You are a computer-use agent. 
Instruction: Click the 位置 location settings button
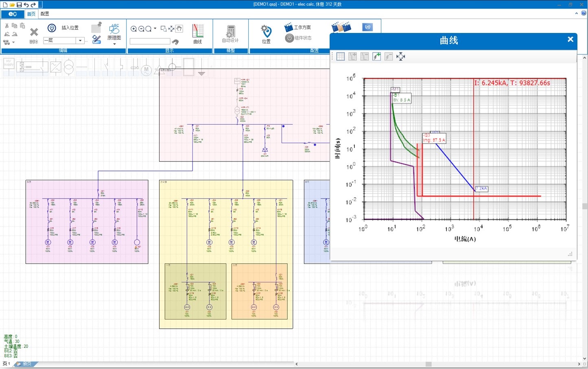pos(266,34)
